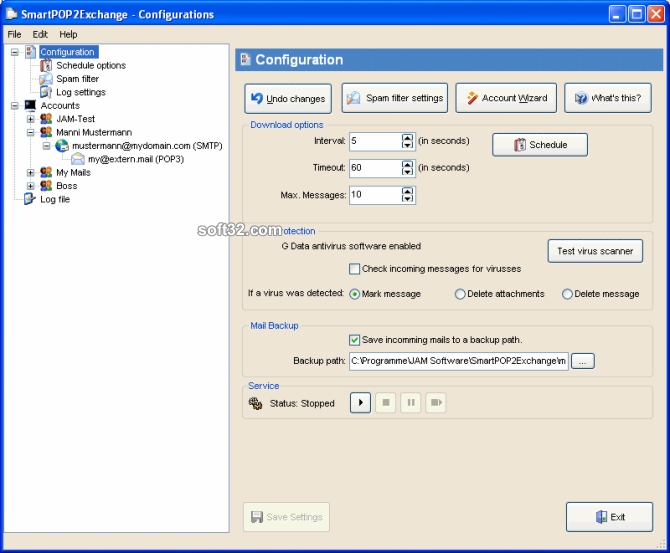Click the POP3 envelope icon for my@extern.mail
670x553 pixels.
(78, 159)
